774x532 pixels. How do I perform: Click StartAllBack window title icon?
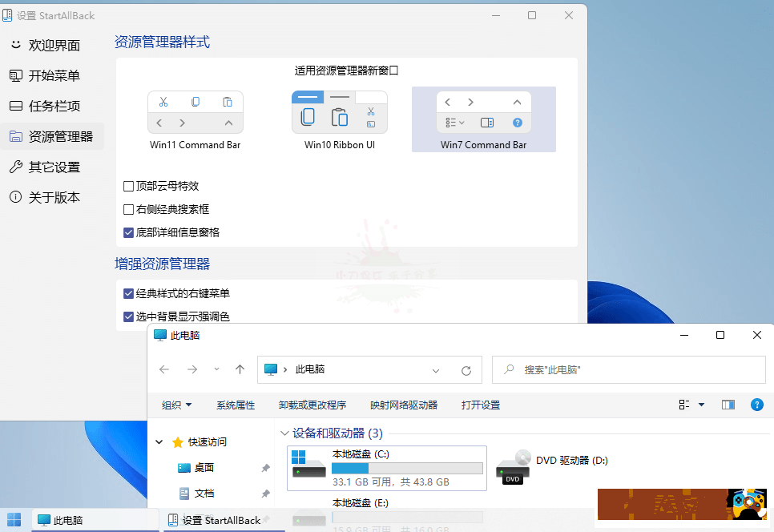7,15
